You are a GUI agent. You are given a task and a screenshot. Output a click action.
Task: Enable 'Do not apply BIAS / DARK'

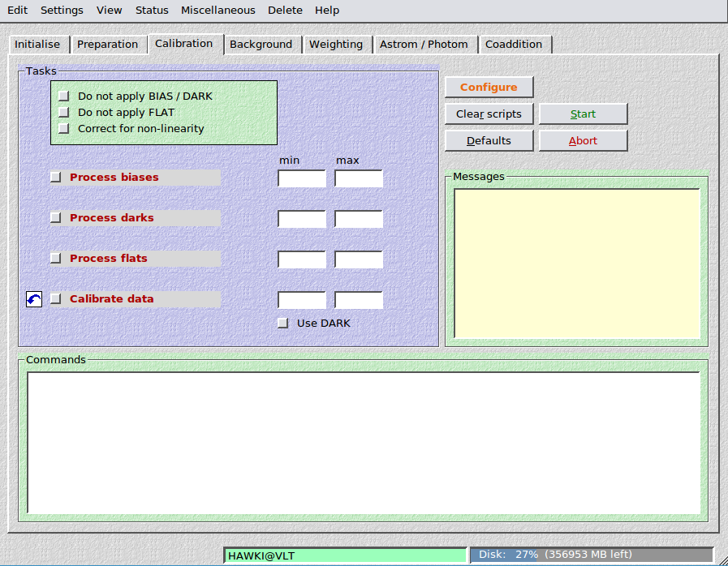(x=64, y=96)
